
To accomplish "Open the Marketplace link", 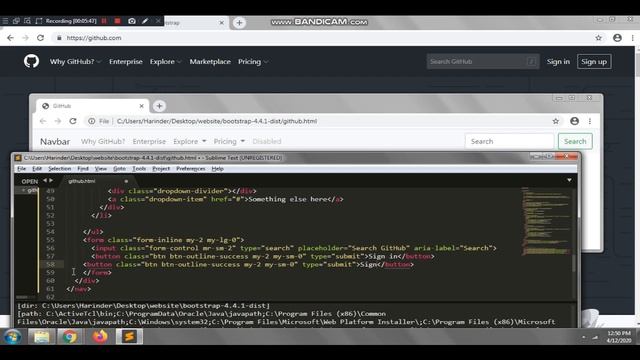I will 210,62.
